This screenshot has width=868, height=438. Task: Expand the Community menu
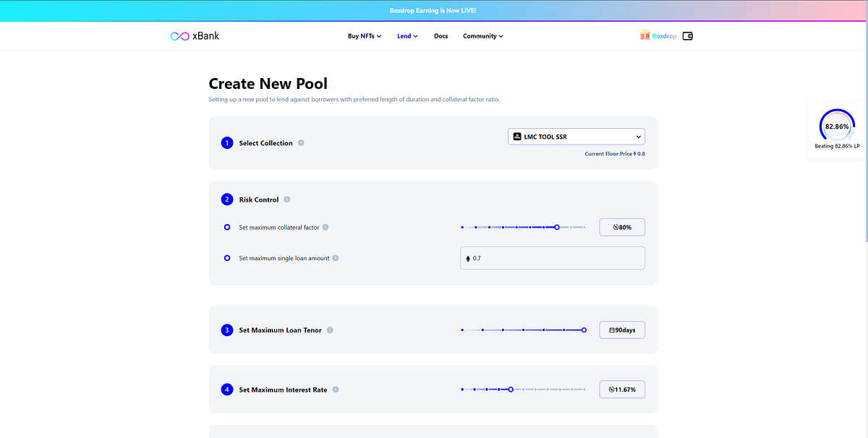(x=483, y=36)
